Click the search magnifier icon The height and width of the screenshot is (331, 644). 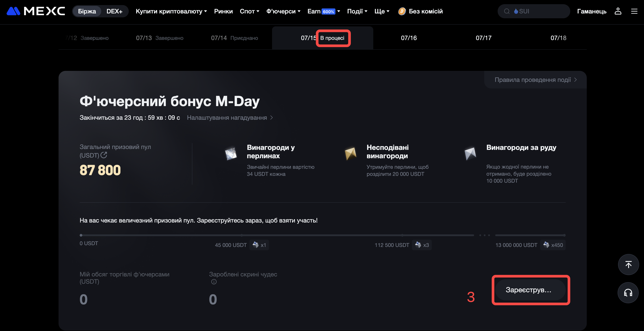point(506,11)
